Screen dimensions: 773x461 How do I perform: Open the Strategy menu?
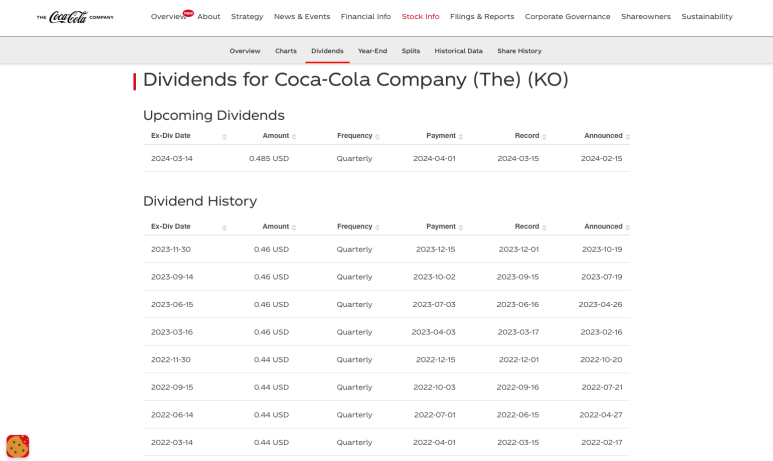(247, 16)
